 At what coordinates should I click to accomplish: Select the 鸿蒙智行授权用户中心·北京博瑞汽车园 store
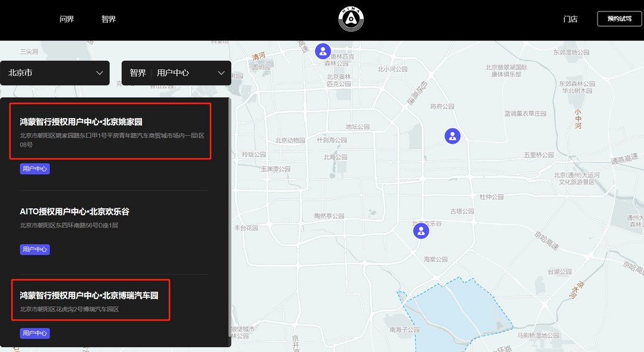click(89, 295)
